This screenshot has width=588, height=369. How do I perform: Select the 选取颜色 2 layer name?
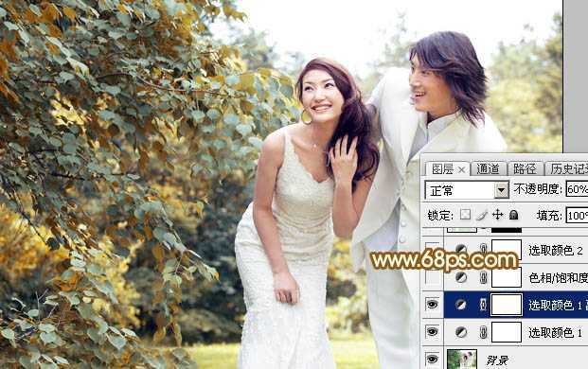556,250
